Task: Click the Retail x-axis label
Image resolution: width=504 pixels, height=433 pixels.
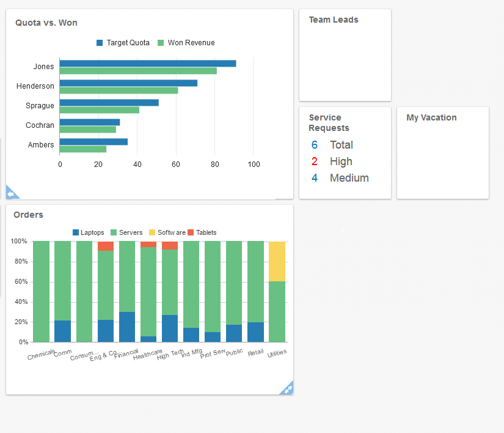Action: [256, 353]
